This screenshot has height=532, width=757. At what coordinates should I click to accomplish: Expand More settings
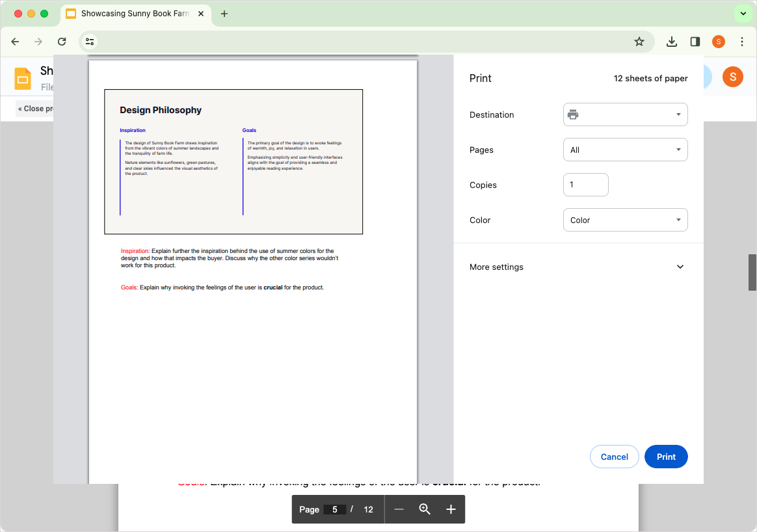[x=576, y=267]
